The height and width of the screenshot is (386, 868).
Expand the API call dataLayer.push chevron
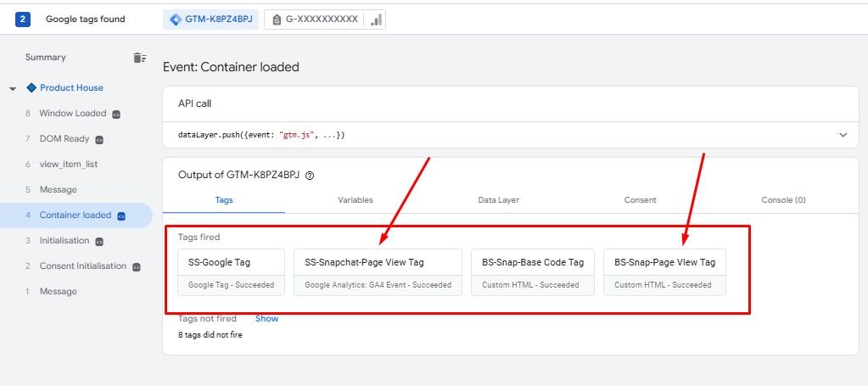(x=843, y=135)
